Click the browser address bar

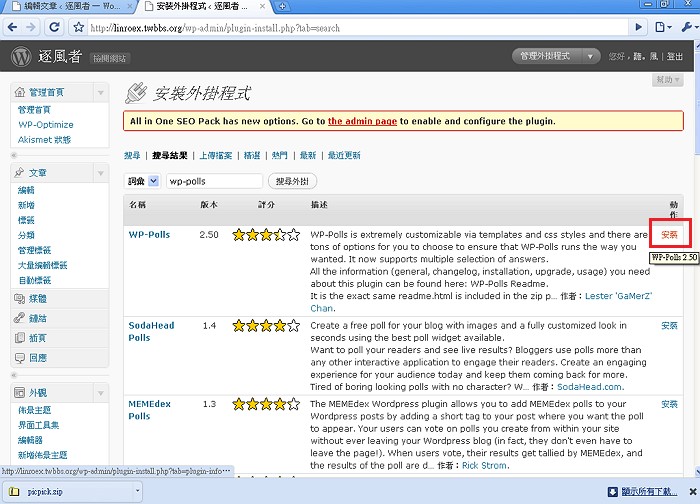tap(357, 28)
